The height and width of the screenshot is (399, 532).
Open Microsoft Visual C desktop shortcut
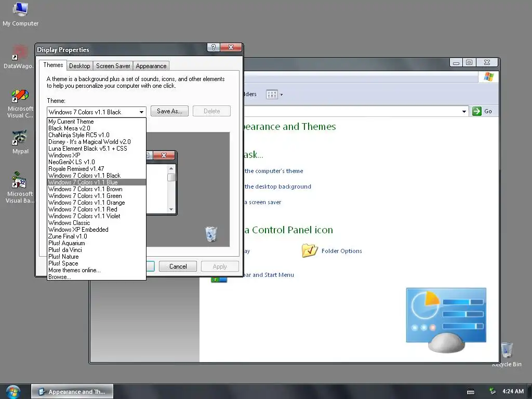coord(20,103)
